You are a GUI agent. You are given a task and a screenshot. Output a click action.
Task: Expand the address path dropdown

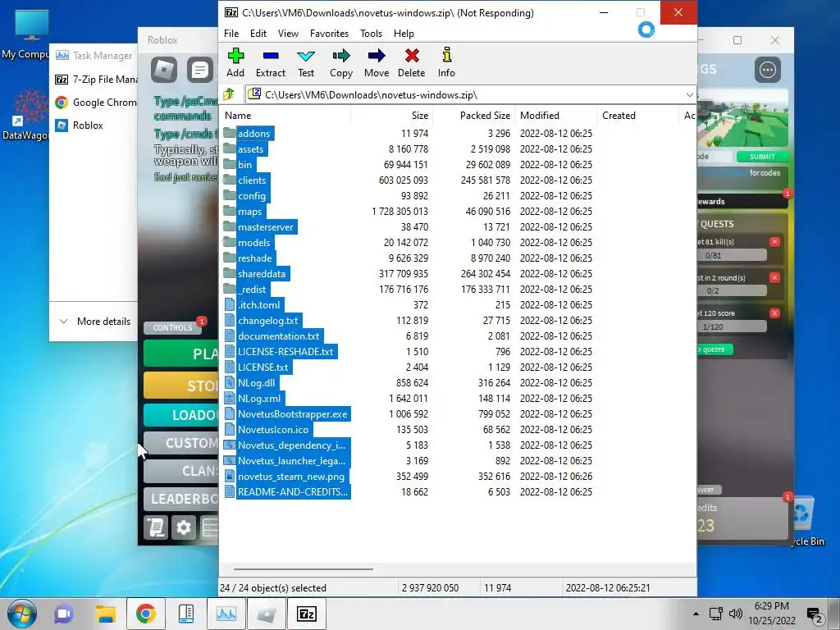[689, 95]
